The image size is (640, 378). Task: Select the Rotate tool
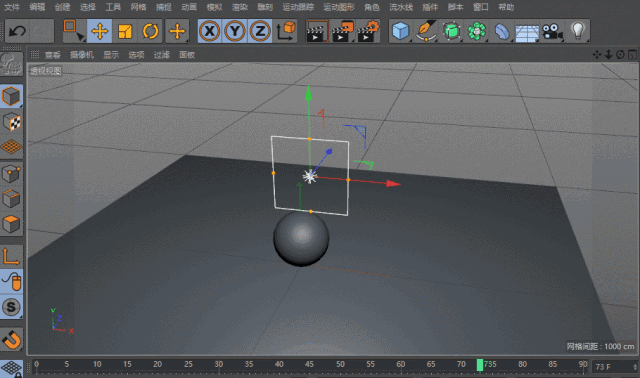[150, 31]
